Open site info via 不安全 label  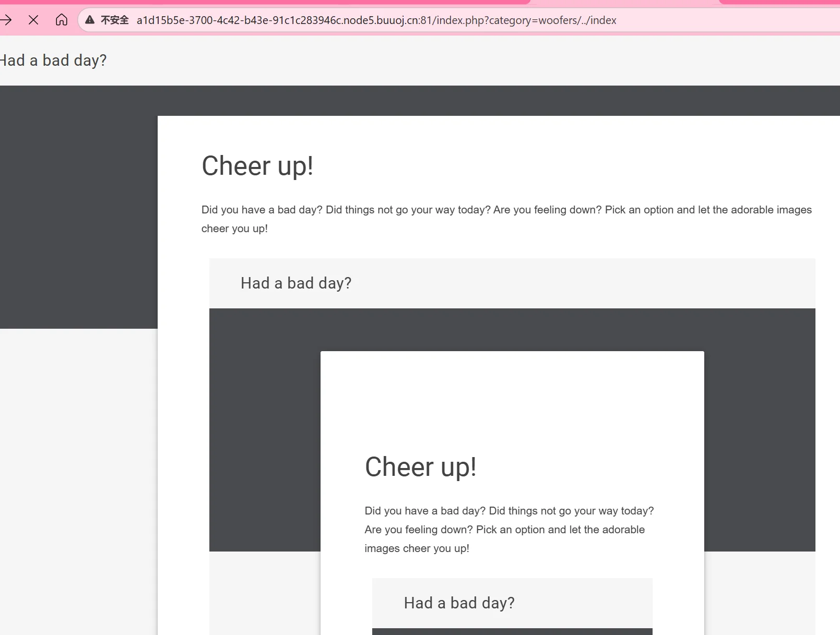114,20
